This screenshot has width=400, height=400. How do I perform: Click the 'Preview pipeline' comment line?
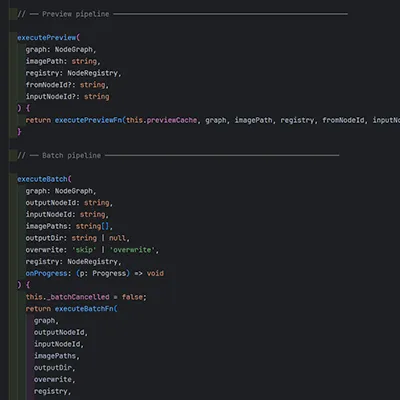[182, 14]
